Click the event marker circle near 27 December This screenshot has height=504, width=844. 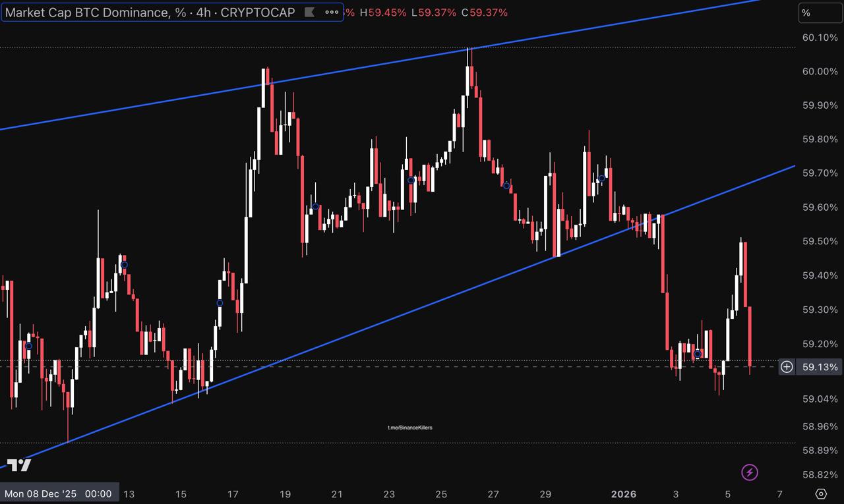click(506, 186)
